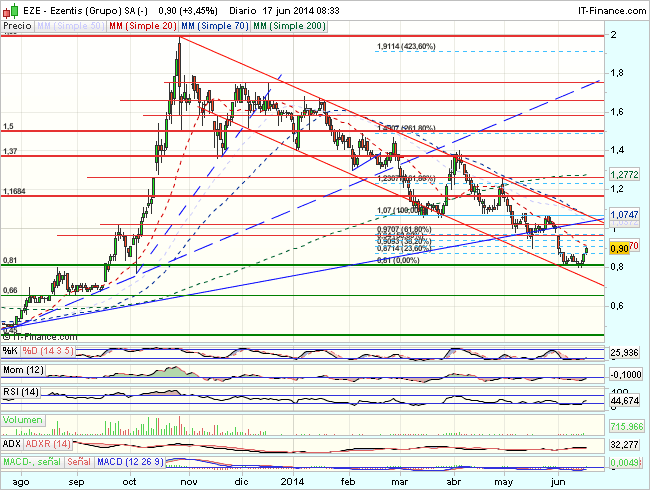This screenshot has height=490, width=650.
Task: Click the ADXR (14) indicator label
Action: (x=47, y=443)
